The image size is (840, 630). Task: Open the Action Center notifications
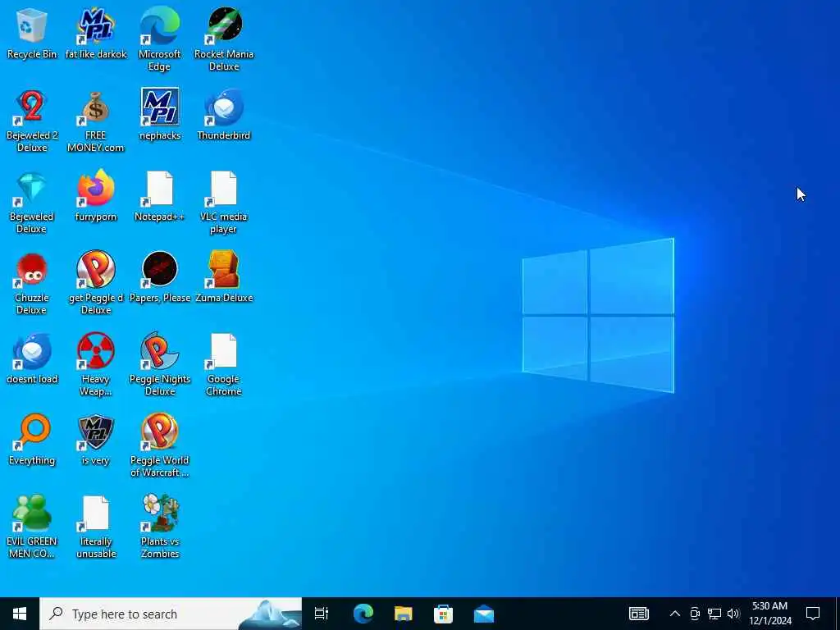[x=813, y=614]
